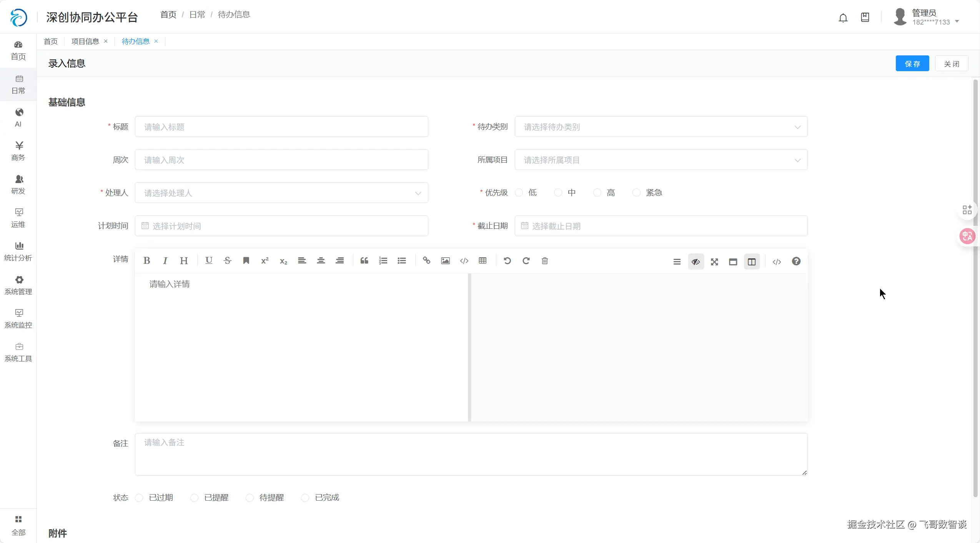
Task: Insert a table via editor toolbar
Action: click(x=483, y=261)
